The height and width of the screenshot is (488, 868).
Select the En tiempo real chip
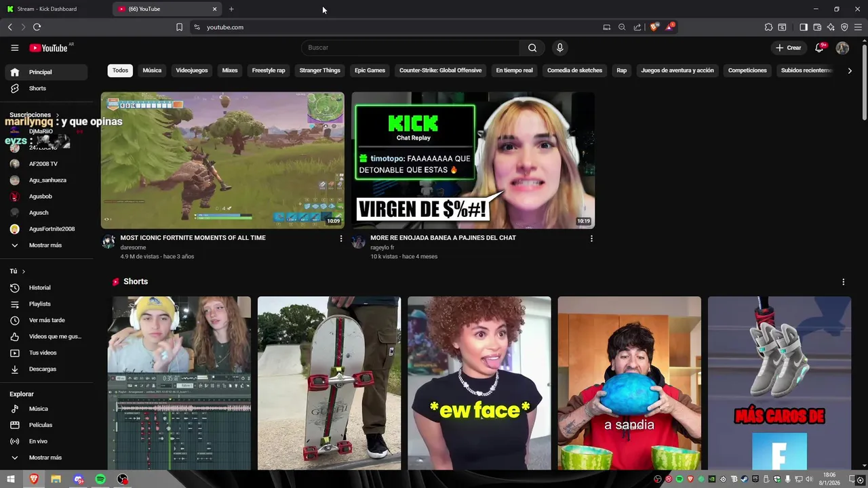coord(514,70)
